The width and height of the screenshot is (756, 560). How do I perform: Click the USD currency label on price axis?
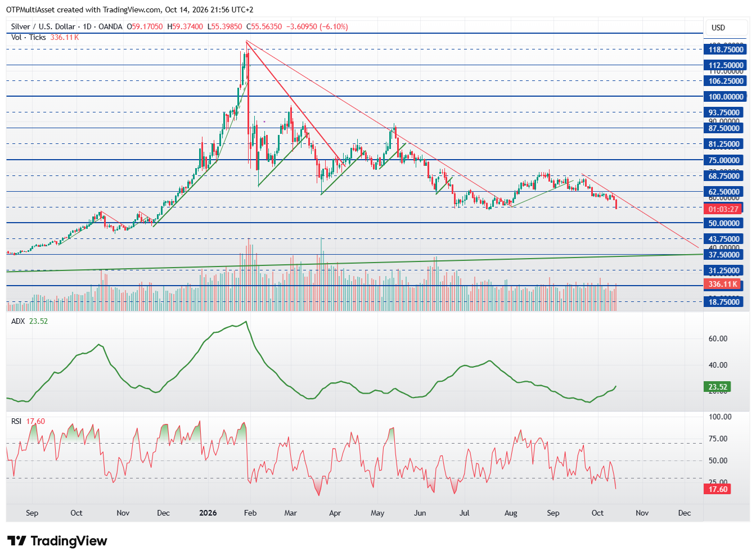(718, 28)
